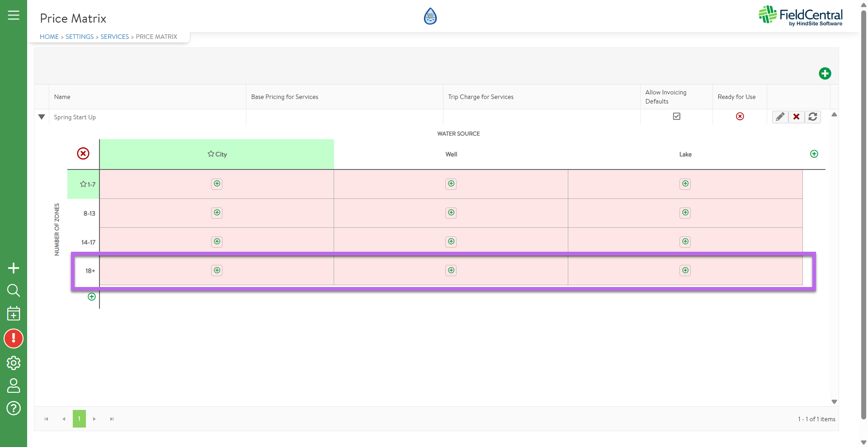The image size is (868, 447).
Task: Open the calendar add sidebar icon
Action: coord(14,313)
